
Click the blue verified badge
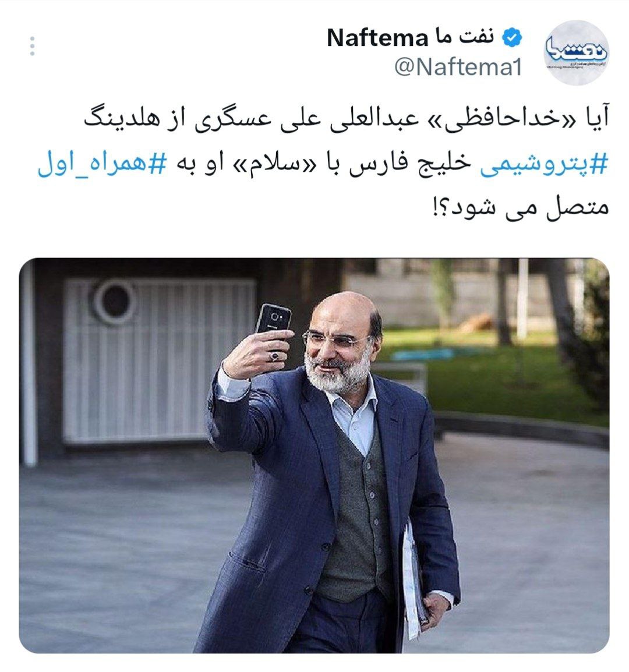[511, 38]
